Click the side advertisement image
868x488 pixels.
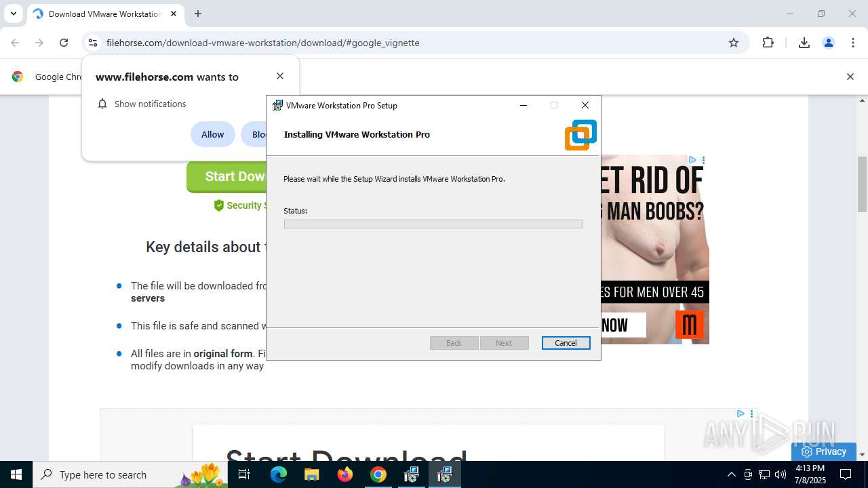654,249
